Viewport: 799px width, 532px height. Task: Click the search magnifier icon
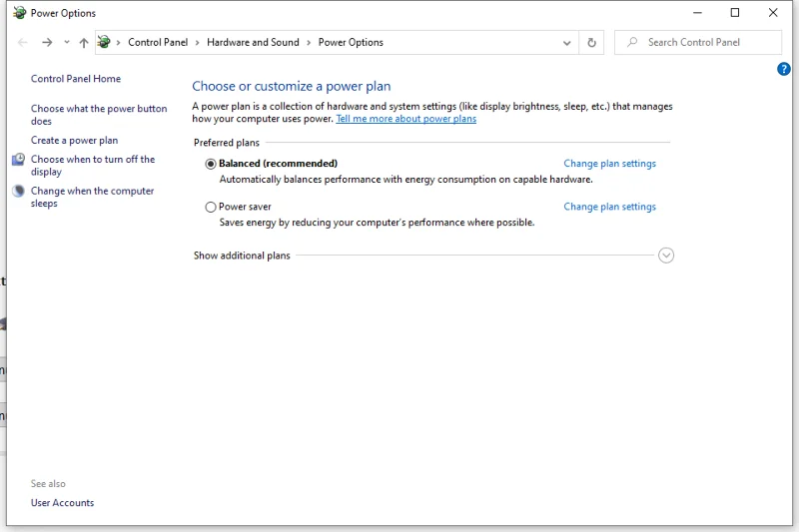[632, 42]
